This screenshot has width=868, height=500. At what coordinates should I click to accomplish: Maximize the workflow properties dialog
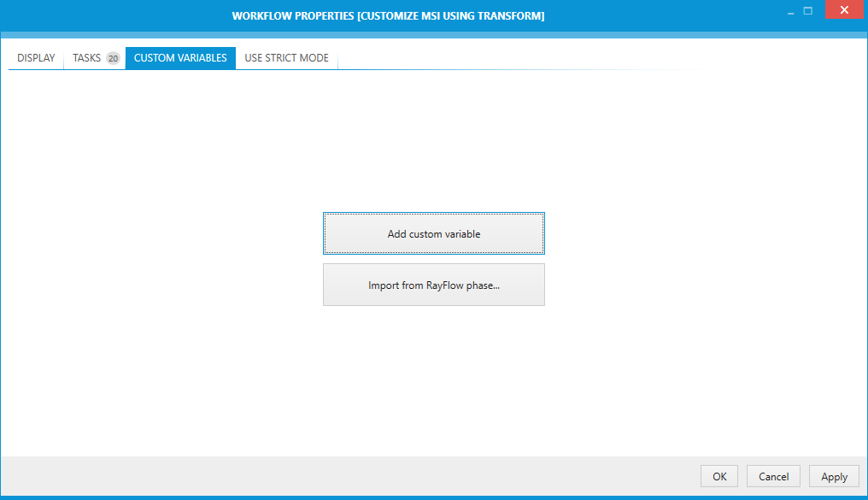pyautogui.click(x=808, y=9)
